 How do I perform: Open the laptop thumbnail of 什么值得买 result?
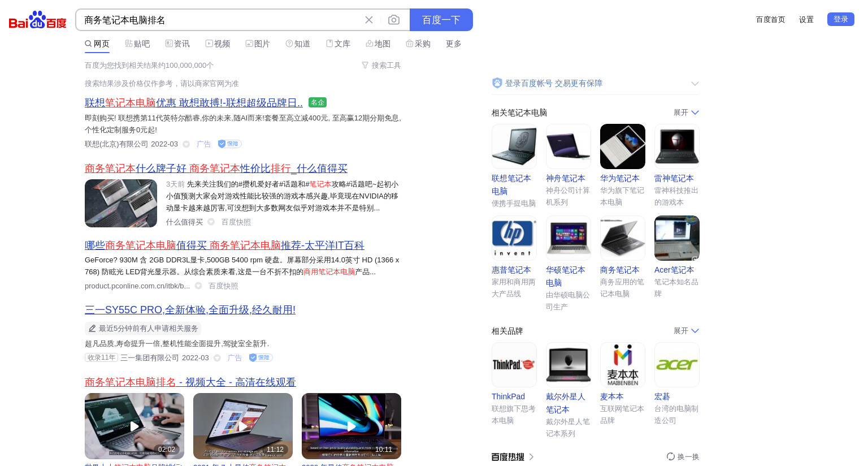(x=121, y=203)
